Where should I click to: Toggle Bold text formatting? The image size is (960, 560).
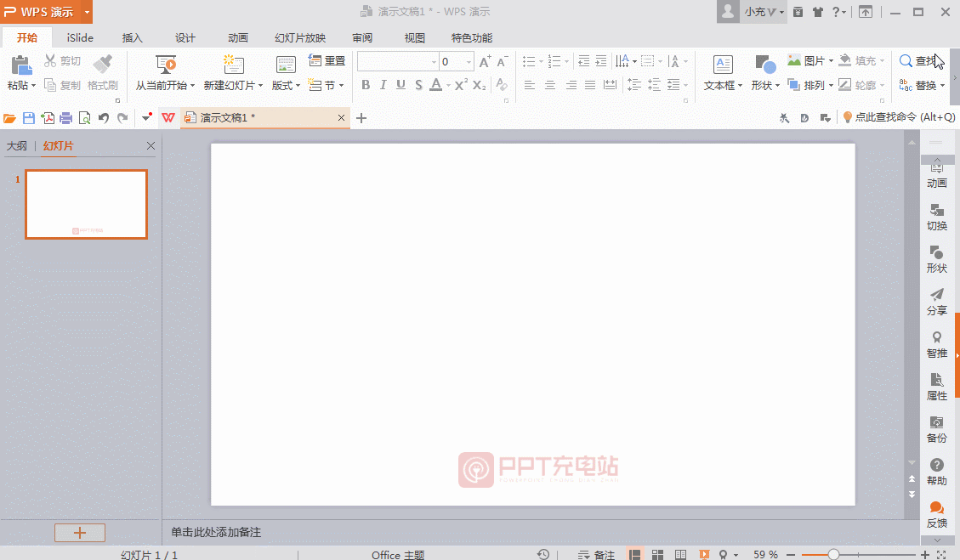[x=366, y=85]
